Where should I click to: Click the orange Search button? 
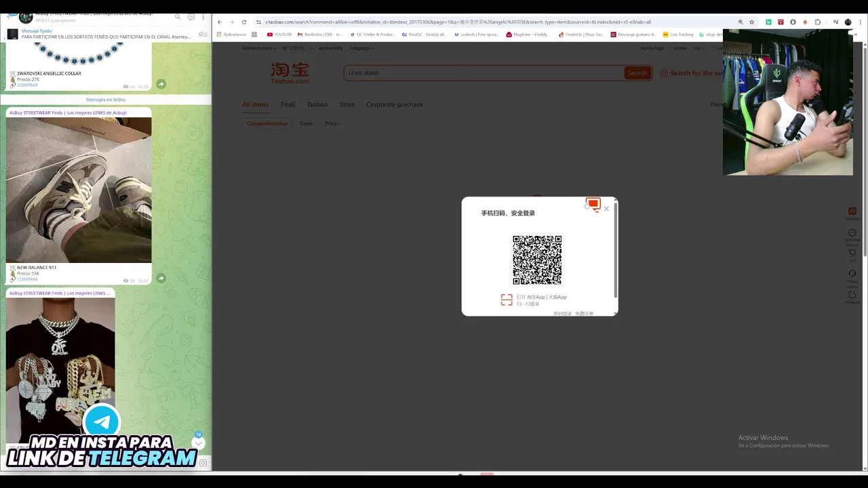(x=637, y=73)
